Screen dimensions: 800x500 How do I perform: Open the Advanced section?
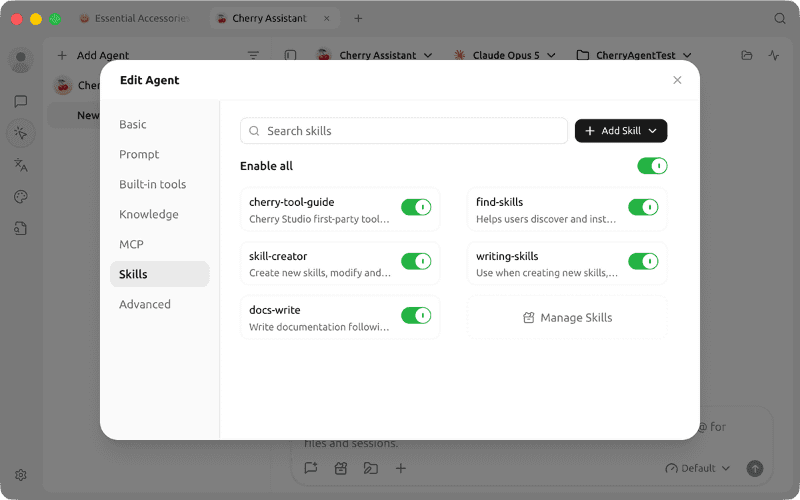click(160, 305)
